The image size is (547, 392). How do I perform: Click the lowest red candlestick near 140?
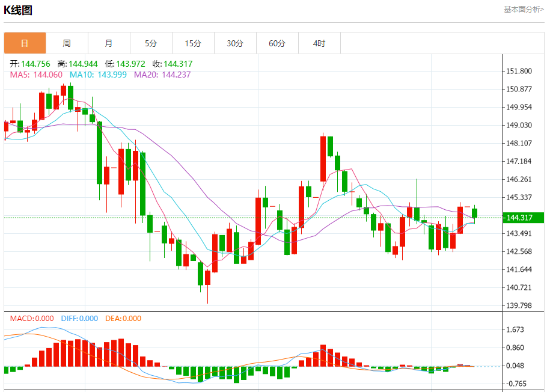(207, 278)
